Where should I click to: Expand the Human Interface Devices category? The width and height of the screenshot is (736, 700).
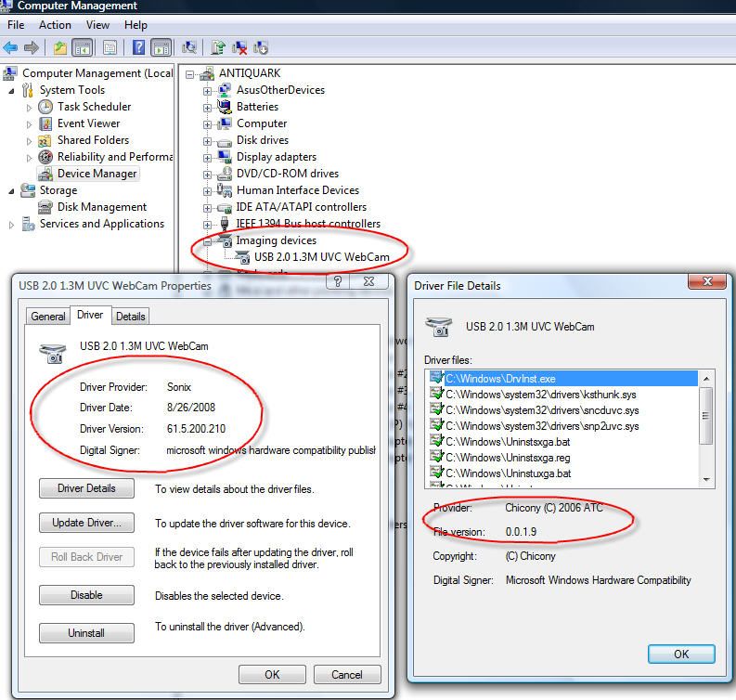(207, 191)
